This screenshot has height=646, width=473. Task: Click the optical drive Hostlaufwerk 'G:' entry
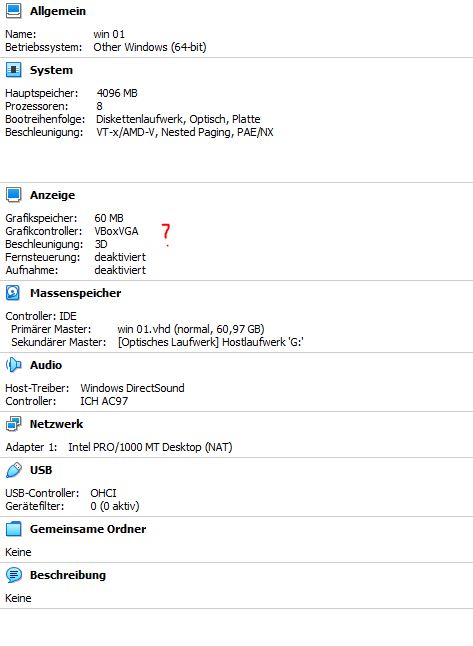[211, 342]
